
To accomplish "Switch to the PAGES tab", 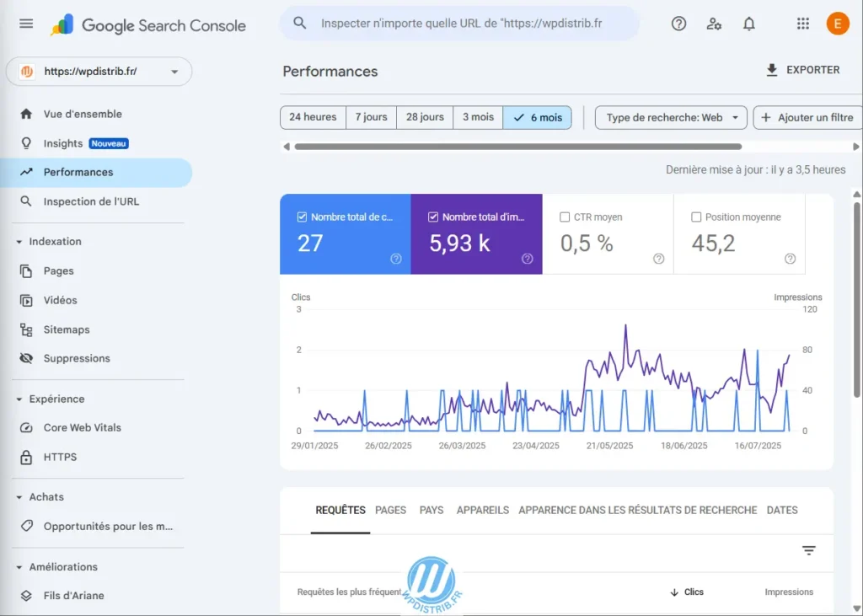I will [391, 511].
